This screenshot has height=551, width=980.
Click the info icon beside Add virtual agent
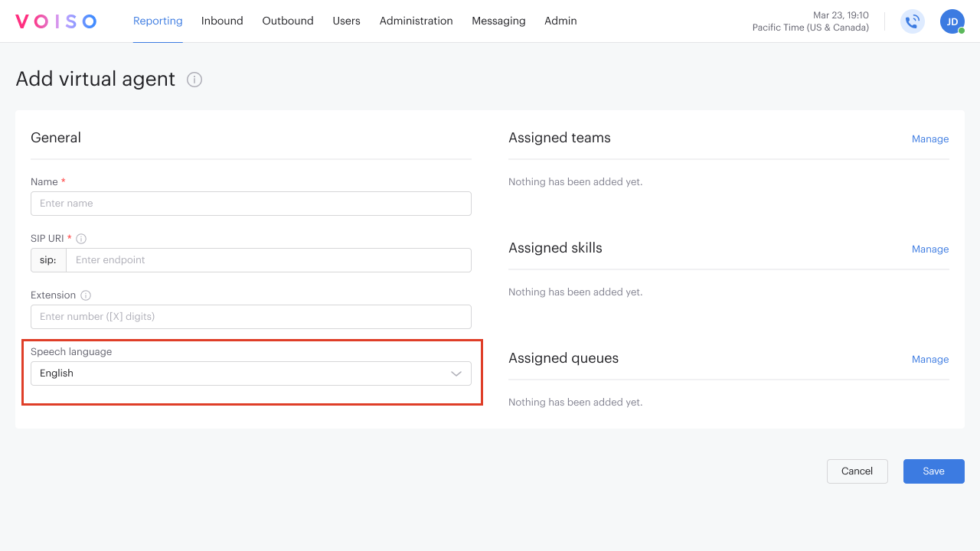pyautogui.click(x=194, y=80)
